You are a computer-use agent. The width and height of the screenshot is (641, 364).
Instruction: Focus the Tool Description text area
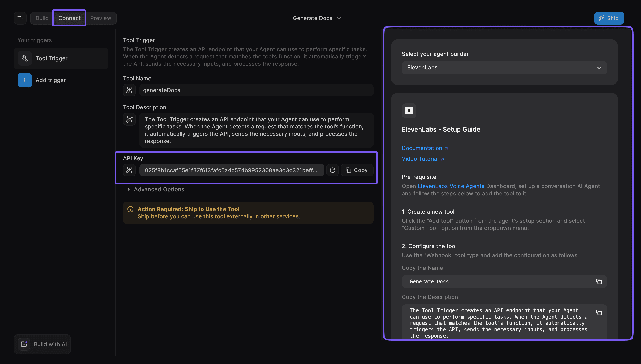click(256, 130)
